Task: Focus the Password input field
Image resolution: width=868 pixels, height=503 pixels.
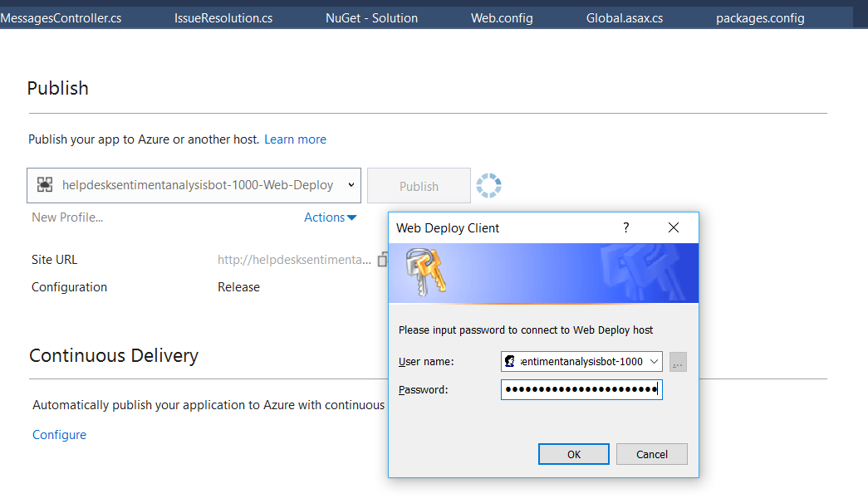Action: [x=581, y=389]
